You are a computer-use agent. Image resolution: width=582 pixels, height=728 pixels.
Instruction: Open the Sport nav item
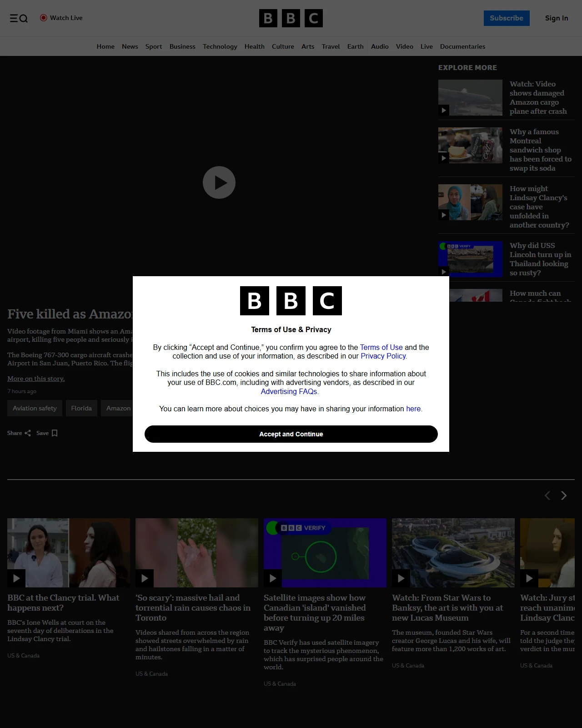154,46
